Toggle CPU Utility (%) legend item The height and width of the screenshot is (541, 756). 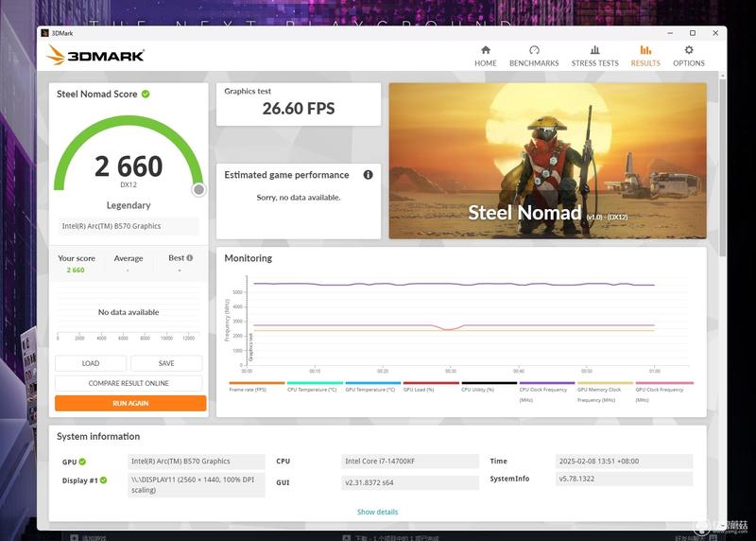click(x=489, y=387)
